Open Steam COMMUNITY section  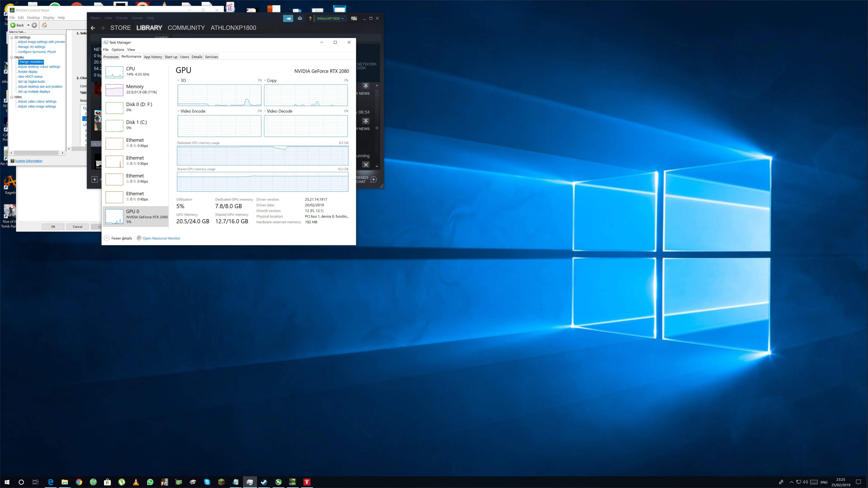pyautogui.click(x=186, y=28)
